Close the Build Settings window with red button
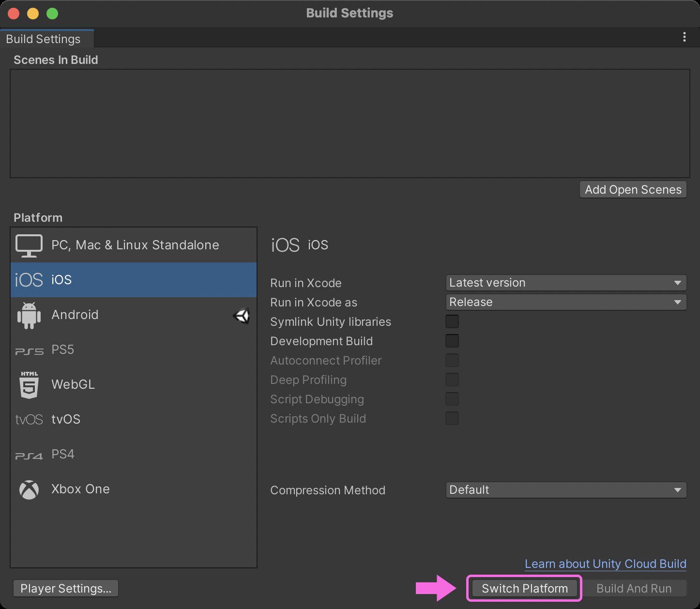Screen dimensions: 700x609 pyautogui.click(x=14, y=14)
